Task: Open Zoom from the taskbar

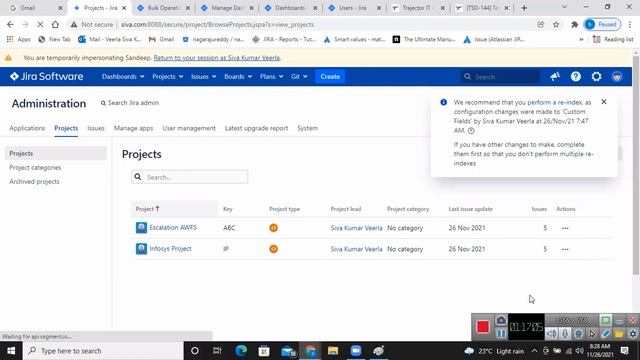Action: [x=356, y=351]
